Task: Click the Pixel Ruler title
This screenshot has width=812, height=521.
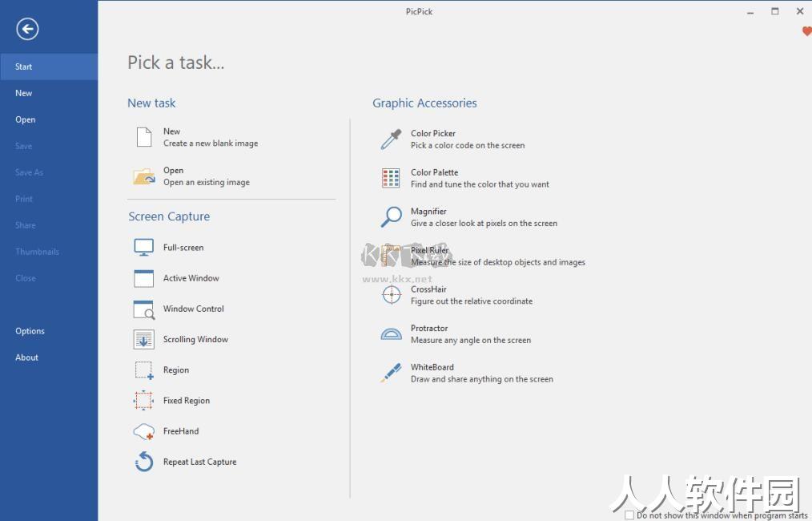Action: click(429, 250)
